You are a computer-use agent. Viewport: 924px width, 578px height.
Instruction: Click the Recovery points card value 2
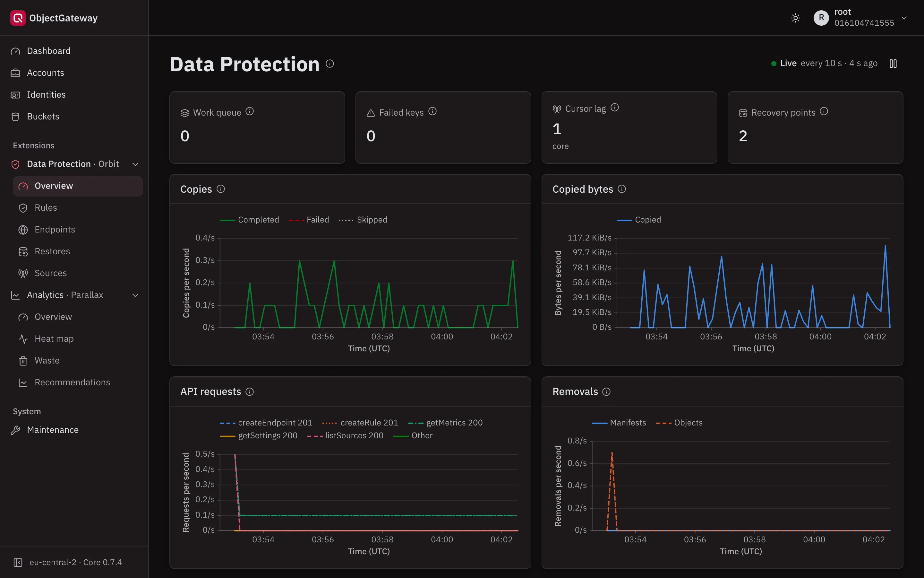tap(743, 136)
